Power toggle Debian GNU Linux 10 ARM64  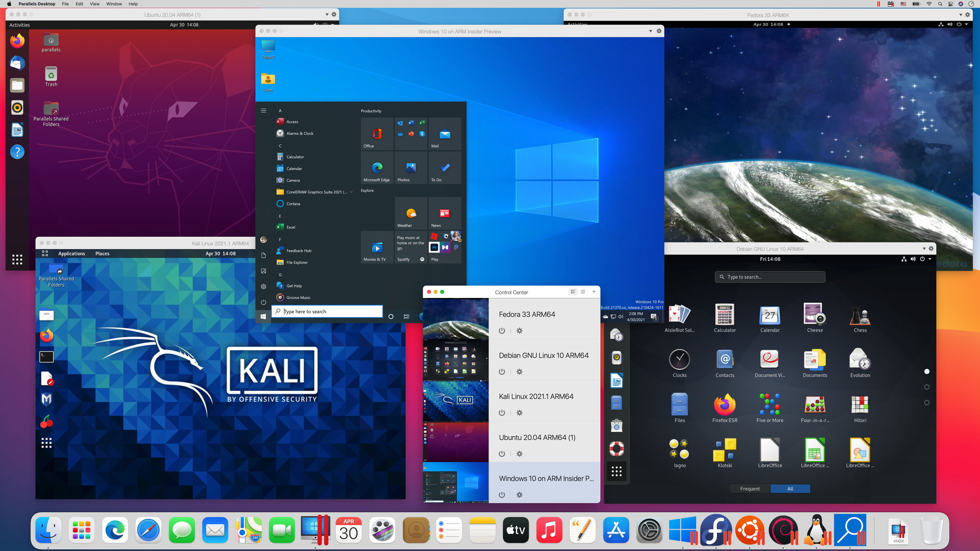point(502,372)
